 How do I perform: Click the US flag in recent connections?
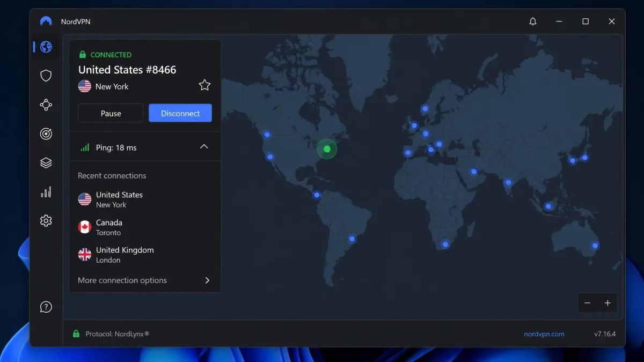(85, 200)
